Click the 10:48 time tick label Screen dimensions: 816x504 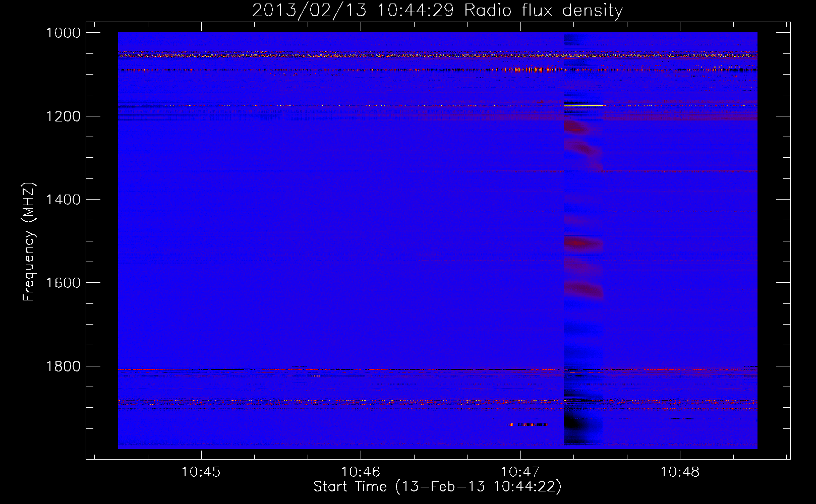680,472
